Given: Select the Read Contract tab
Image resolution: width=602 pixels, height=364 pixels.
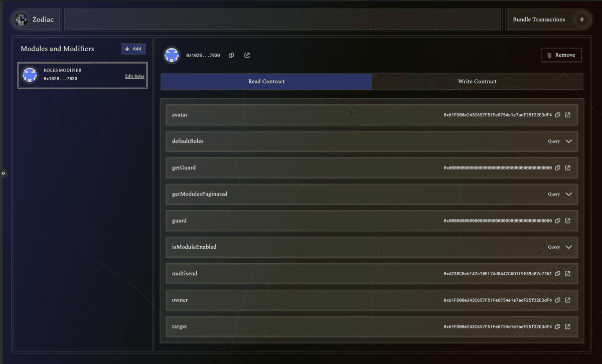Looking at the screenshot, I should pos(266,81).
